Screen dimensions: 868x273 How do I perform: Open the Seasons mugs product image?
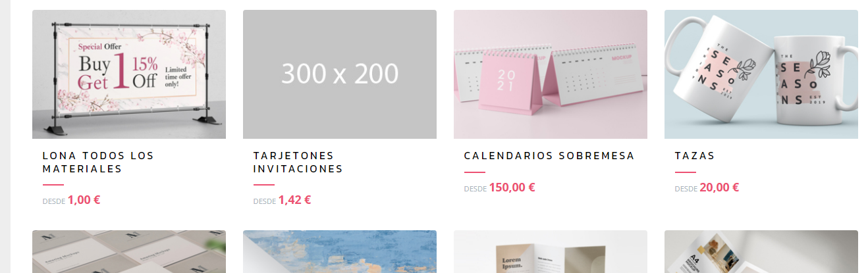pos(761,74)
